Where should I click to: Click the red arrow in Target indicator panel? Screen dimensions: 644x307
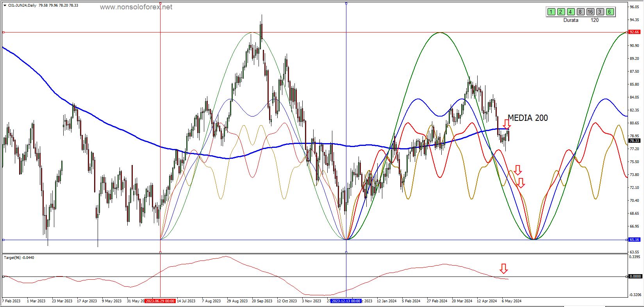[x=503, y=269]
